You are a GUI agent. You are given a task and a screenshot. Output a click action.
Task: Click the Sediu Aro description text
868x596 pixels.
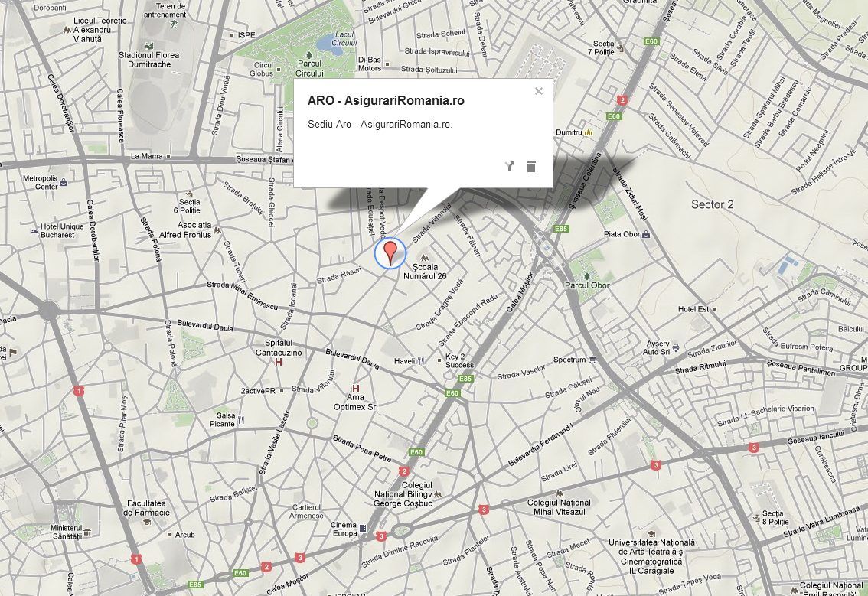coord(380,125)
